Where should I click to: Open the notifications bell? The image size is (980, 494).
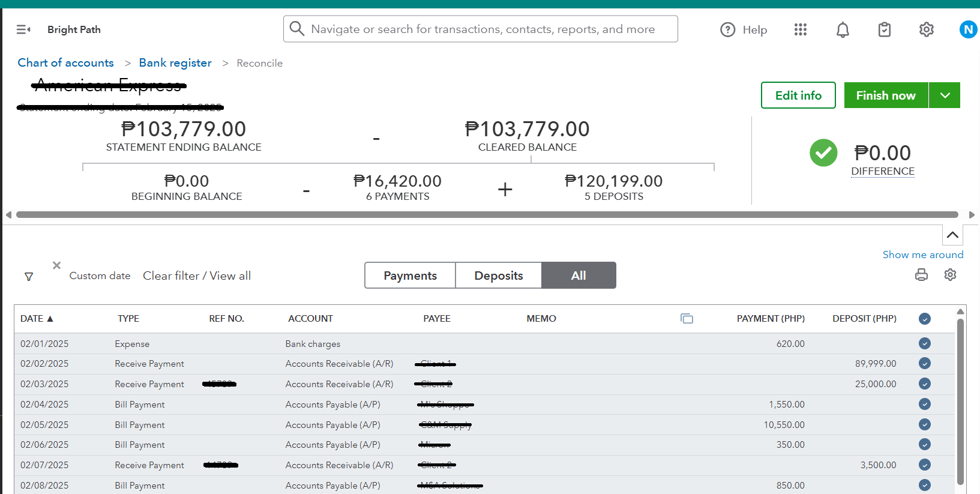click(x=843, y=29)
